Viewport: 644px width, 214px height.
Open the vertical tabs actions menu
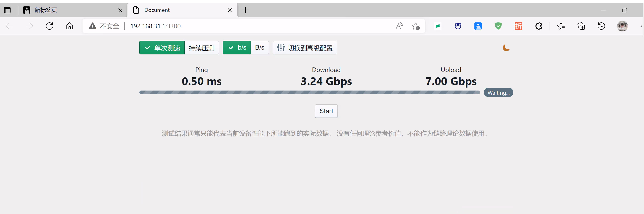point(8,10)
